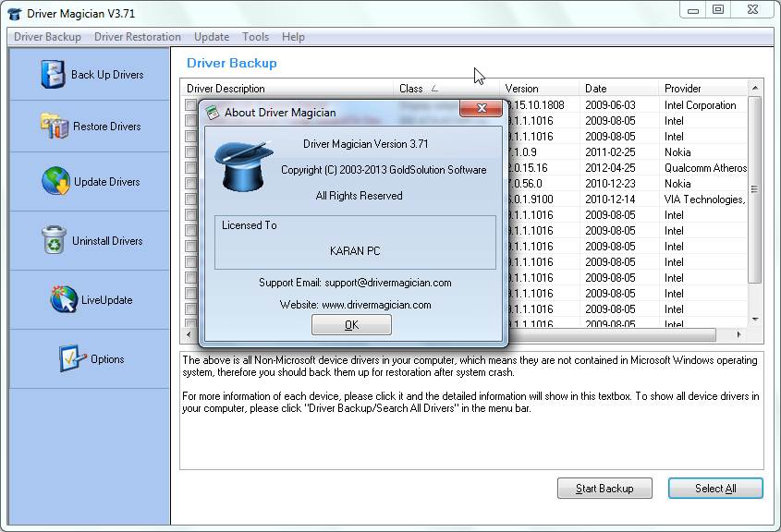Check the Nokia 2011-02-25 driver row

click(x=190, y=151)
